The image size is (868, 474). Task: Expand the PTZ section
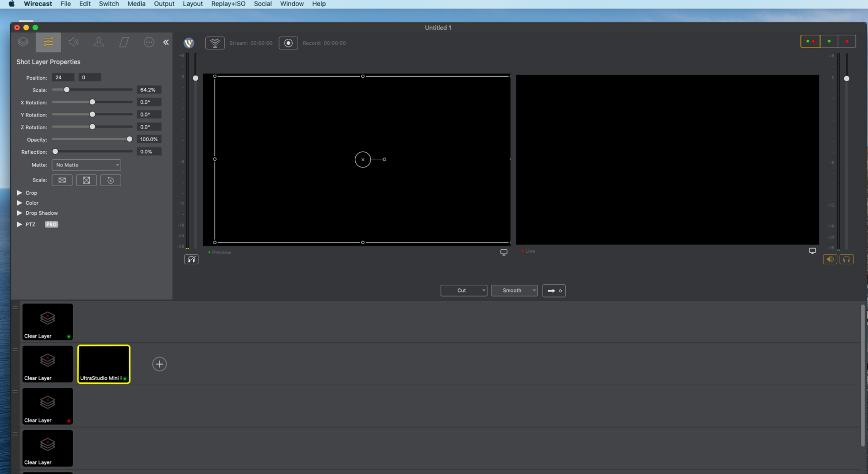(20, 224)
